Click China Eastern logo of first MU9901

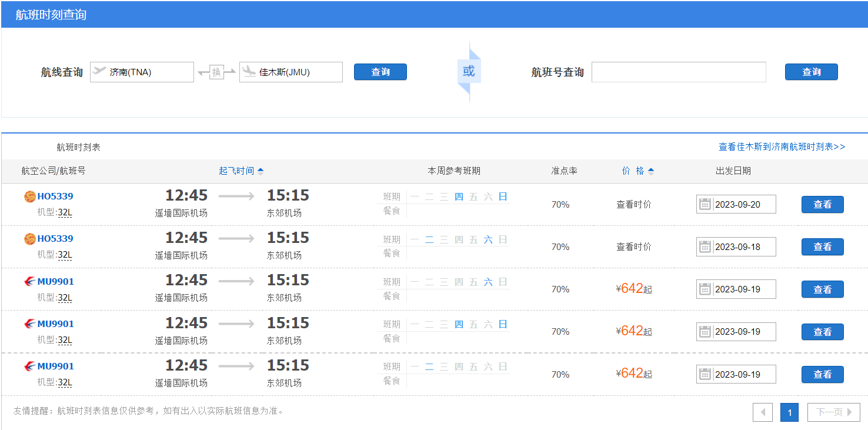pos(30,282)
